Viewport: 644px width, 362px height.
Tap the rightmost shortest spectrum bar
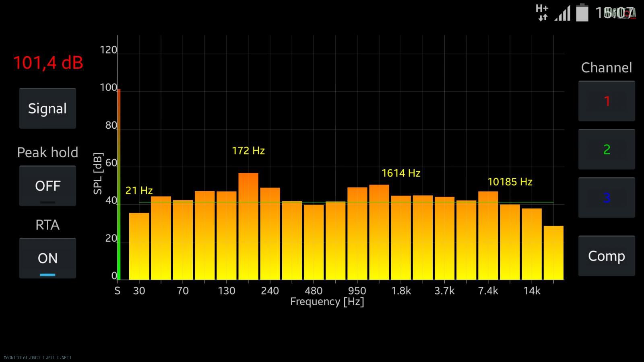[x=553, y=253]
